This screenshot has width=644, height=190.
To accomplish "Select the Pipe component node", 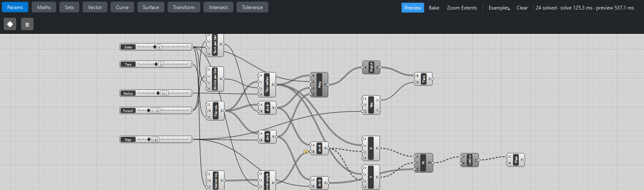I will [x=516, y=160].
